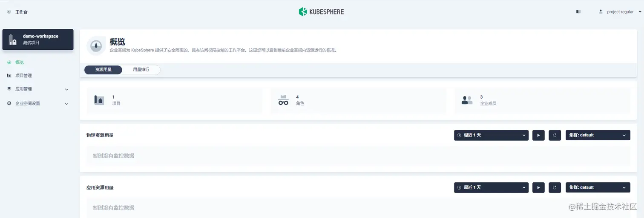The height and width of the screenshot is (218, 644).
Task: Click the 工作台 workbench icon
Action: (x=9, y=12)
